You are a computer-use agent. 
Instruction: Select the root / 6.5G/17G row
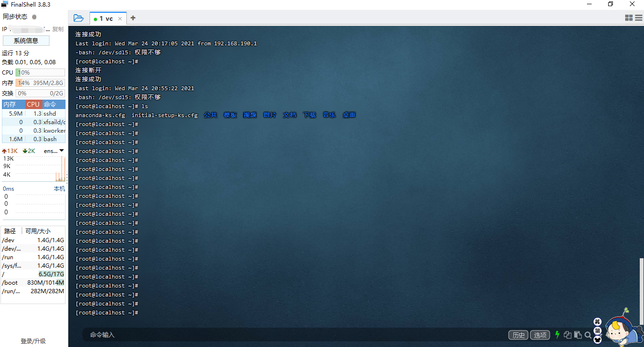point(33,274)
